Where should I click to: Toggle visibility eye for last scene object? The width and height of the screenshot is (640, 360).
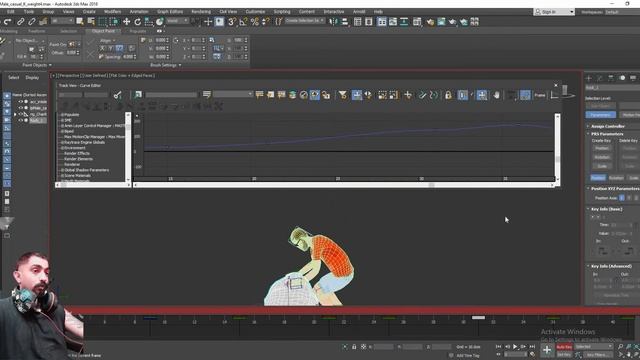point(20,120)
